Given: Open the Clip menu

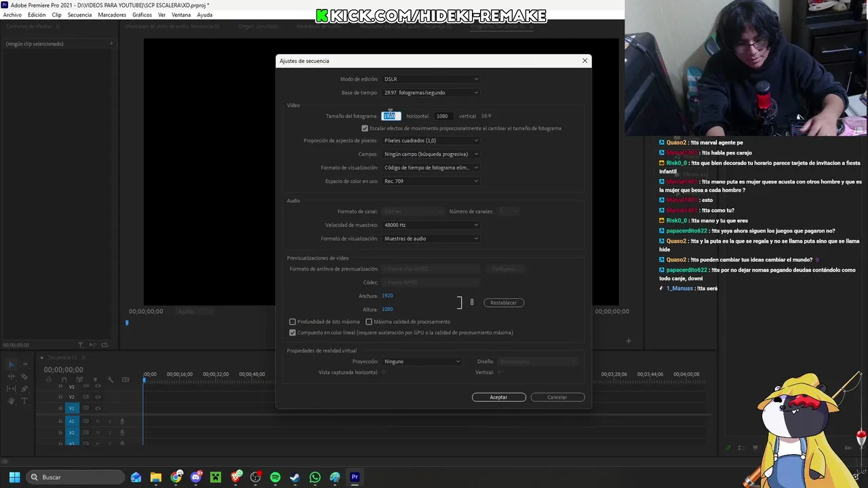Looking at the screenshot, I should click(x=56, y=15).
